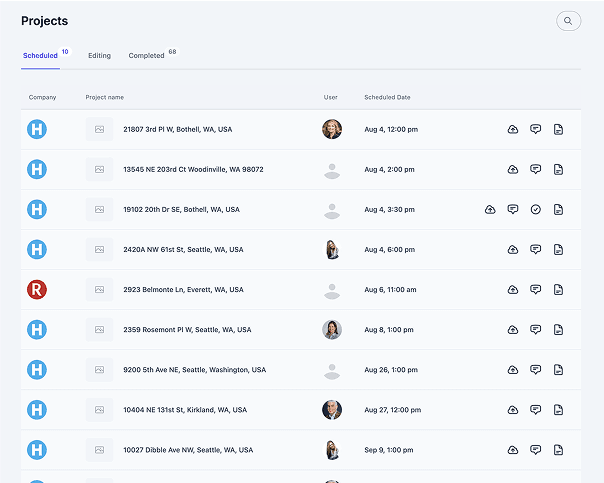Open document for 2359 Rosemont Pl W

point(558,330)
